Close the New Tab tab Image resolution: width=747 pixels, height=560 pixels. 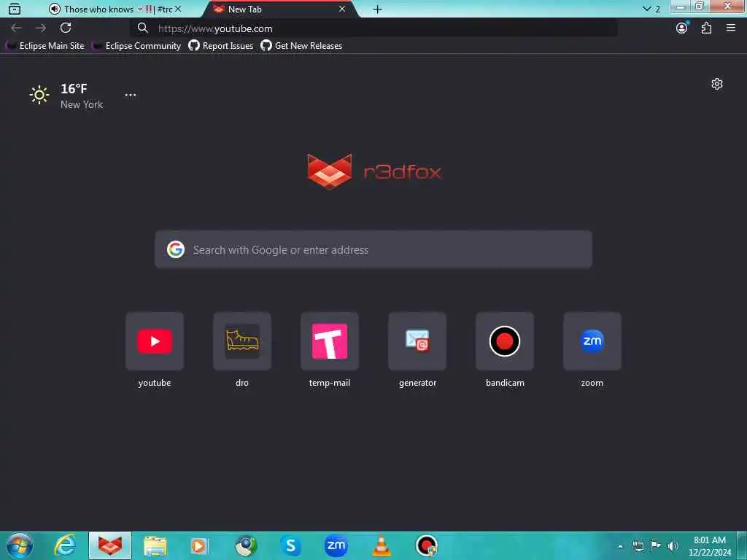click(x=342, y=9)
